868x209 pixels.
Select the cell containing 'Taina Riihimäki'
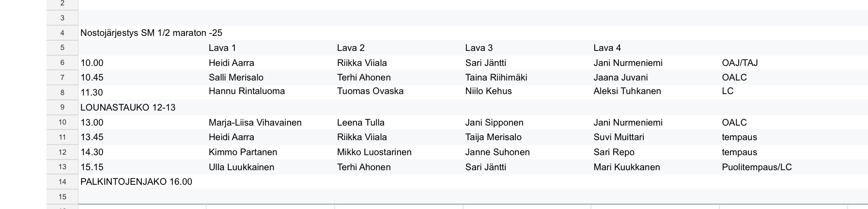coord(496,78)
